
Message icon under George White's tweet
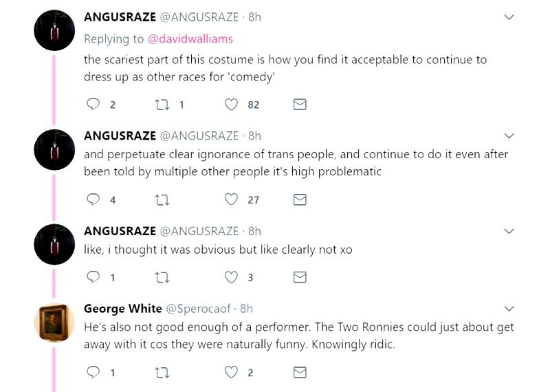pyautogui.click(x=300, y=372)
